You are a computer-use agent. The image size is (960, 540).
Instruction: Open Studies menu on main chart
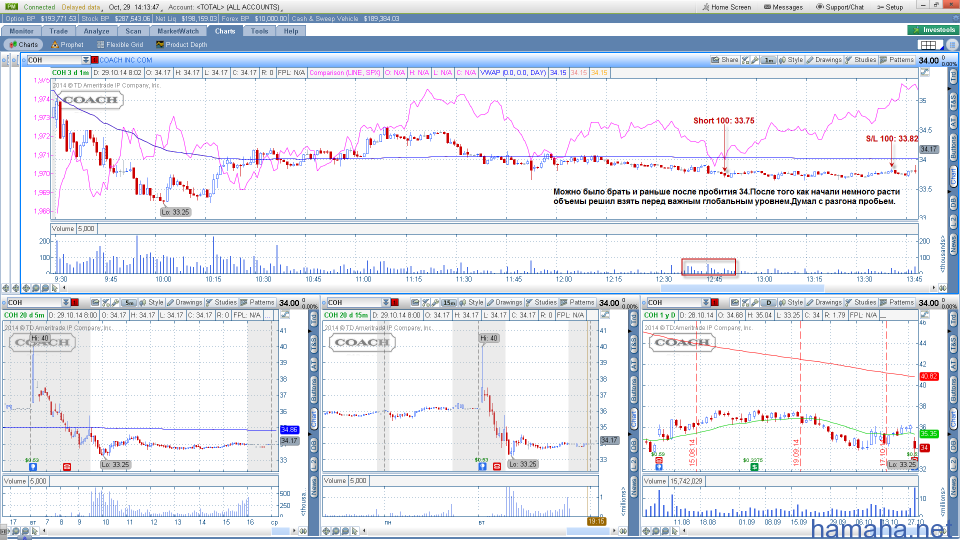(x=860, y=60)
